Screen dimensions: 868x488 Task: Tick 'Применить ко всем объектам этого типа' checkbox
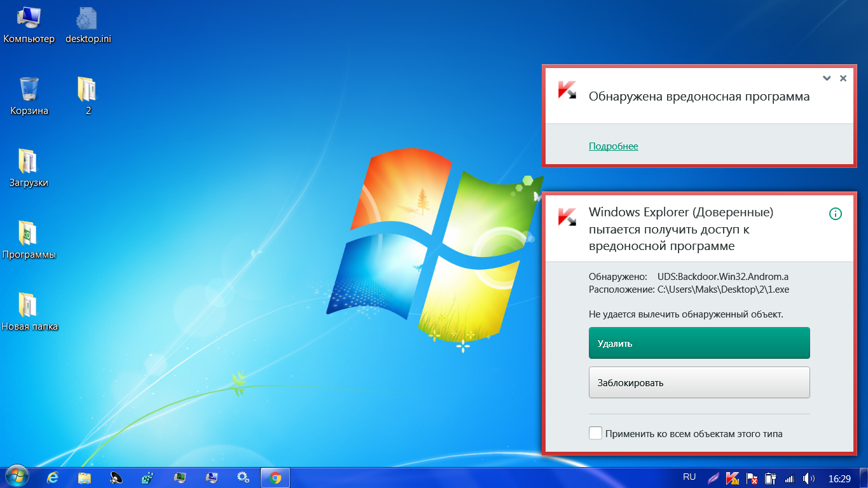pyautogui.click(x=595, y=433)
